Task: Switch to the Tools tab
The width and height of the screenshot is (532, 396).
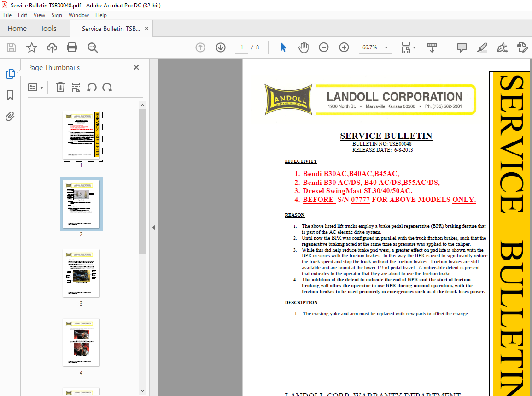Action: click(x=48, y=29)
